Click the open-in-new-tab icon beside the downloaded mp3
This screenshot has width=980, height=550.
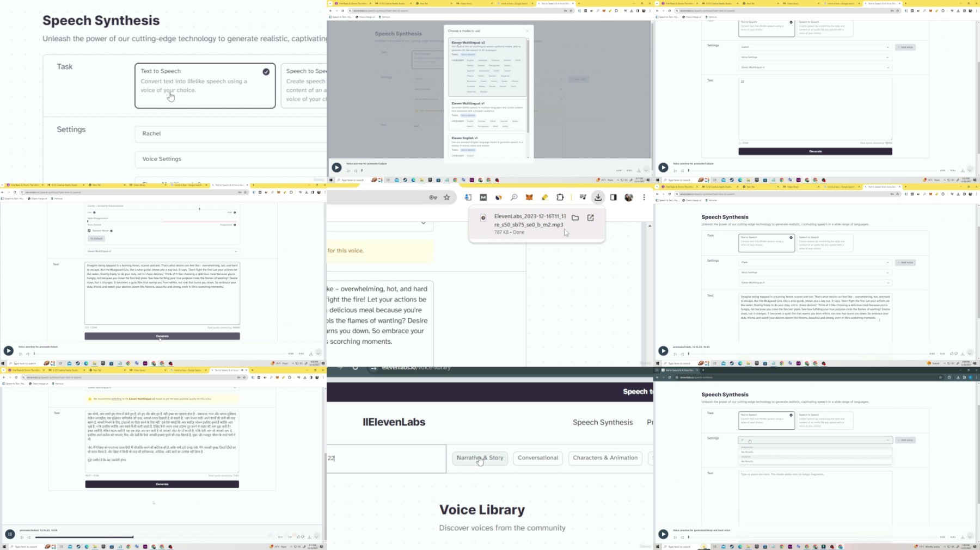pos(591,218)
